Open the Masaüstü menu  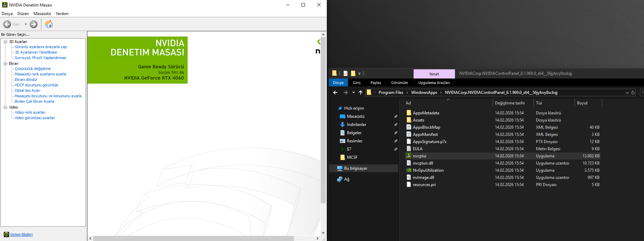click(x=42, y=14)
